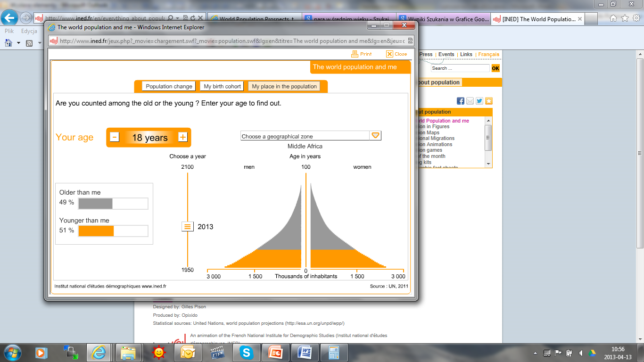
Task: Switch site language to Français
Action: pyautogui.click(x=489, y=54)
